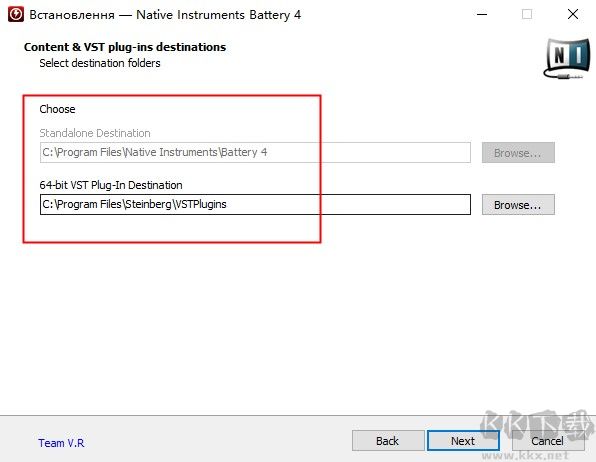Close the Battery 4 setup window
The height and width of the screenshot is (462, 596).
coord(573,14)
